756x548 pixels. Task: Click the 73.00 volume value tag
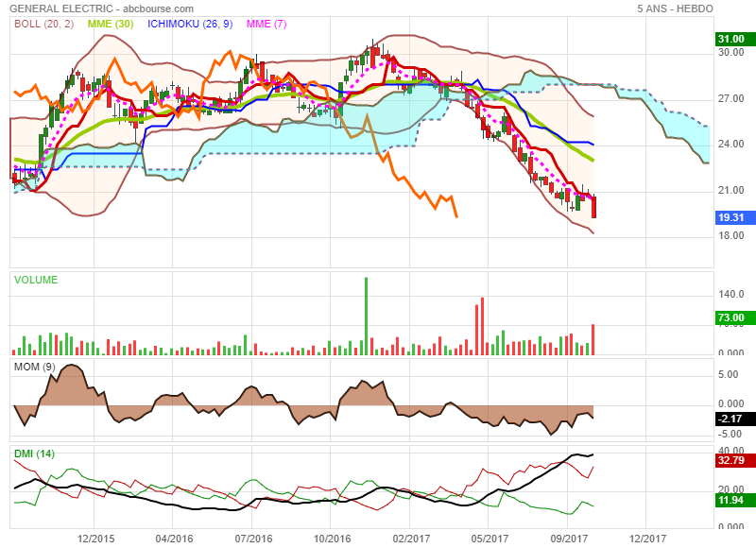pos(736,317)
